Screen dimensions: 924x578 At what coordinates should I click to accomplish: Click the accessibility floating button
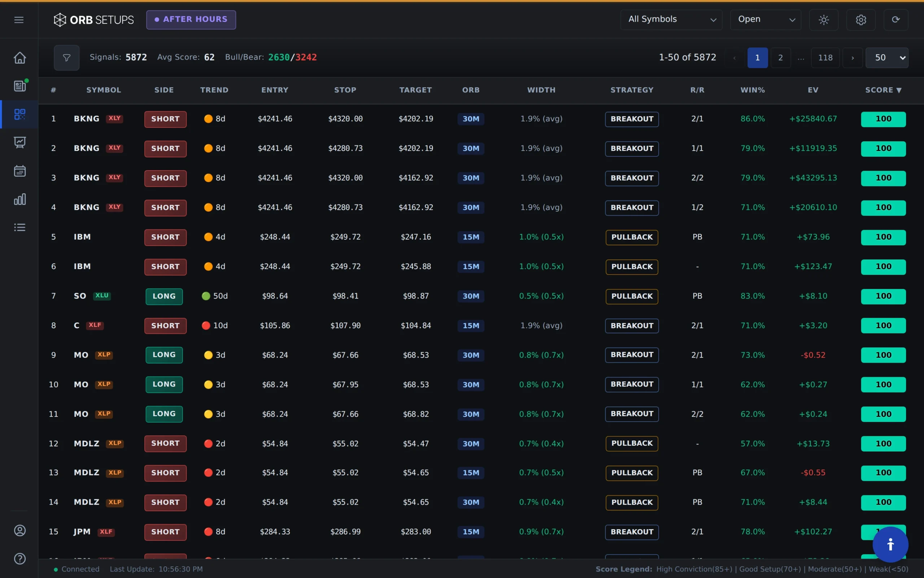(890, 544)
